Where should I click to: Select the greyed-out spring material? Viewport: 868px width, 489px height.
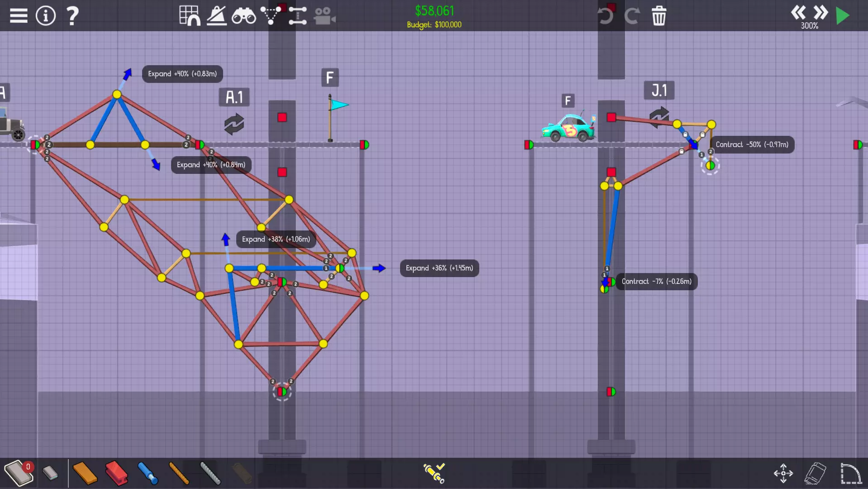tap(242, 473)
